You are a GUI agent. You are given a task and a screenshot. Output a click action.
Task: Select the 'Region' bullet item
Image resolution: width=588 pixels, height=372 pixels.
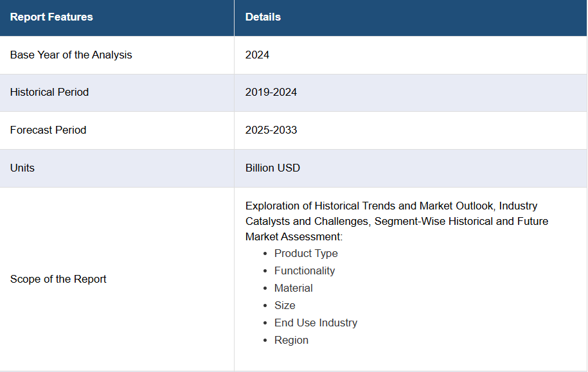291,341
